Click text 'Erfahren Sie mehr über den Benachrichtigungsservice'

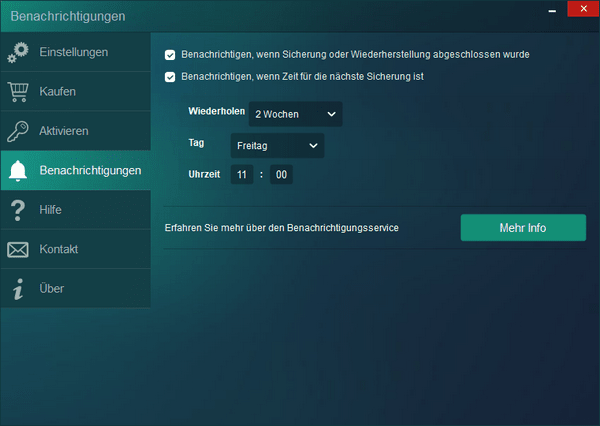coord(282,228)
